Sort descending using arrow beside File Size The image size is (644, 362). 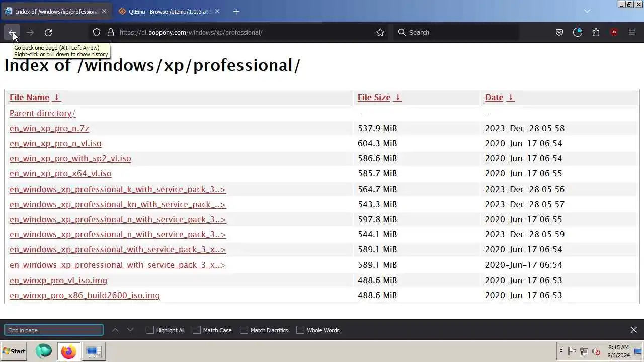[397, 97]
